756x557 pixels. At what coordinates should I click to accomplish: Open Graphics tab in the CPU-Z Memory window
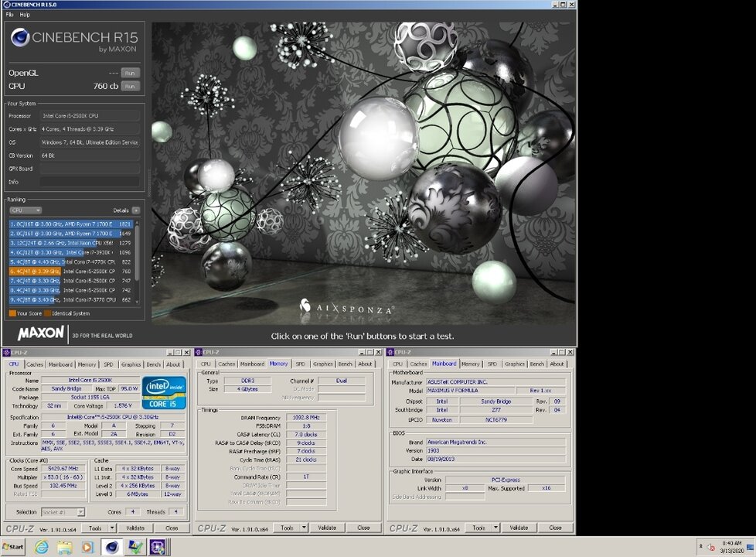tap(323, 364)
